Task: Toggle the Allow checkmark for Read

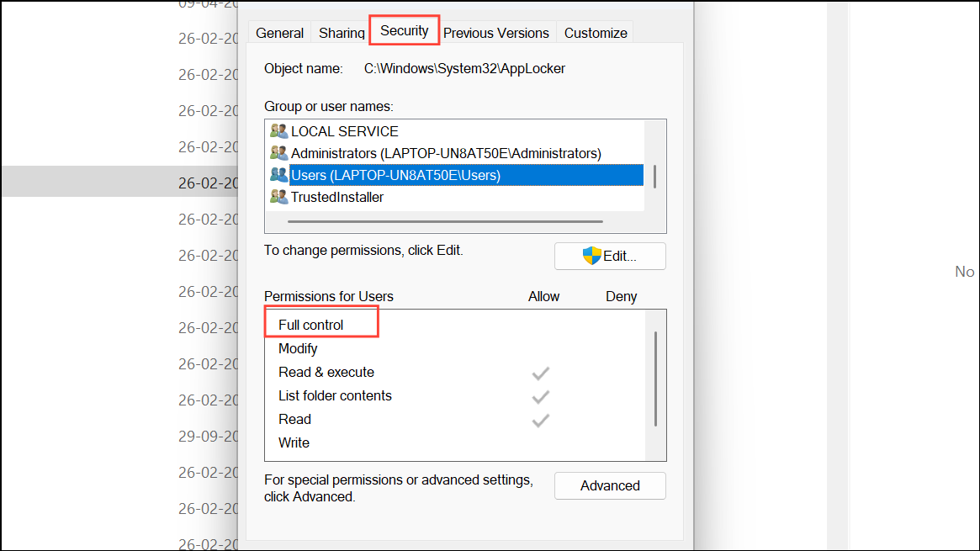Action: coord(541,419)
